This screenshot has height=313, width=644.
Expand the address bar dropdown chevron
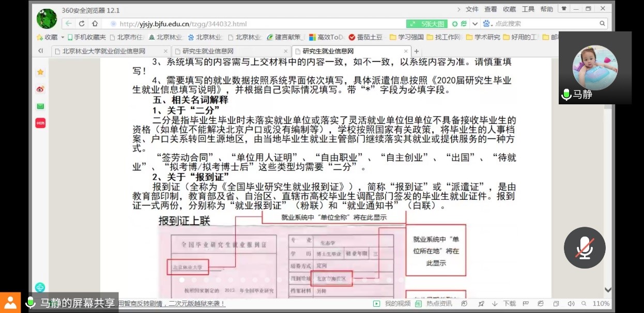click(474, 24)
